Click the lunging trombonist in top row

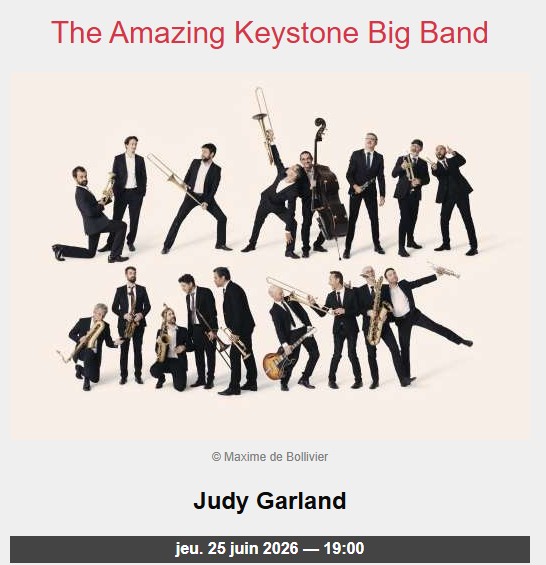[197, 198]
